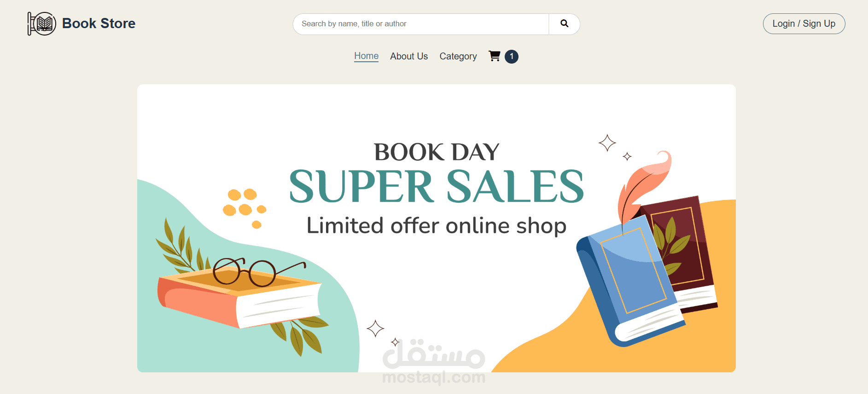Click the magnifying glass search button
Screen dimensions: 868x394
[564, 24]
